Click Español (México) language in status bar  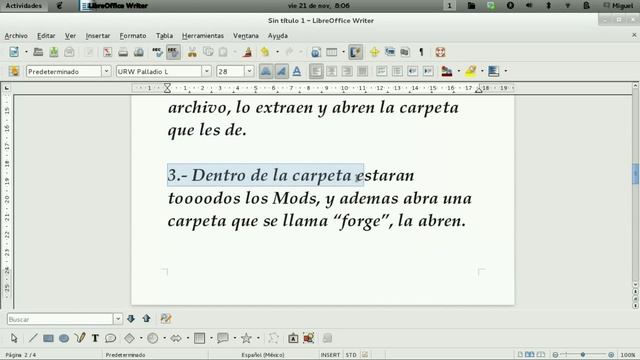[x=262, y=355]
